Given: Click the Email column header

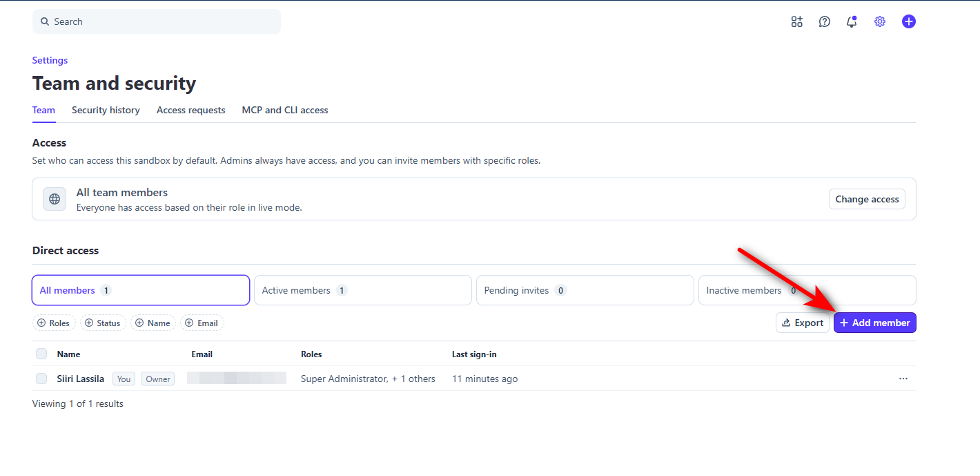Looking at the screenshot, I should [202, 354].
